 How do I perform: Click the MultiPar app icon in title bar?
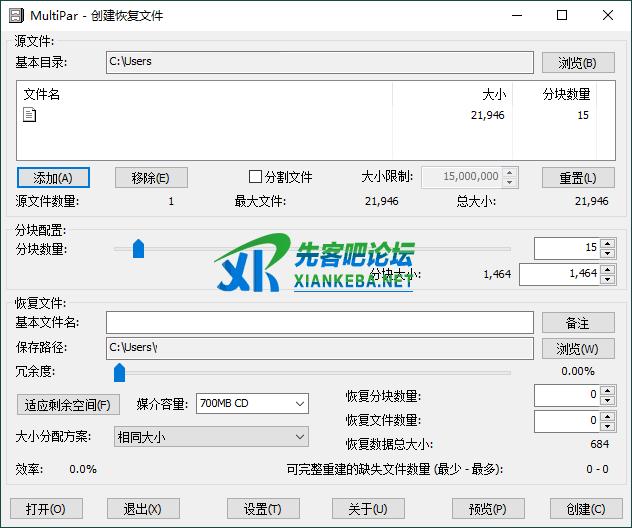point(17,16)
